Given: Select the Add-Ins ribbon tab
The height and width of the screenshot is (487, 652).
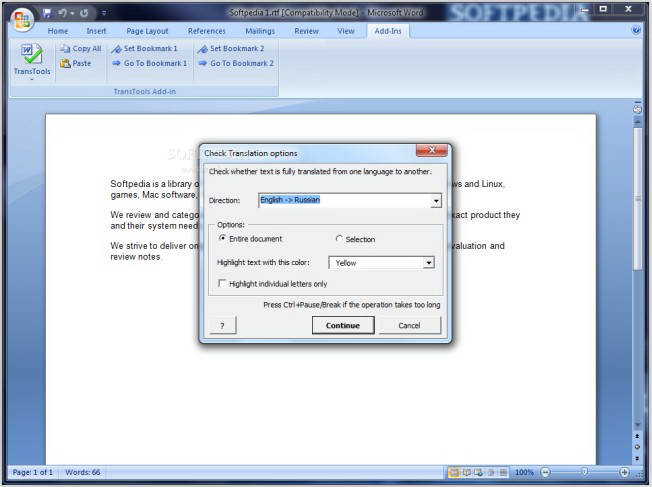Looking at the screenshot, I should tap(388, 31).
